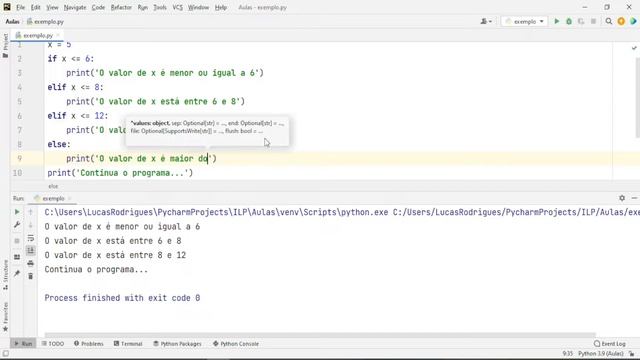
Task: Rerun the program in the Run panel
Action: [x=17, y=212]
